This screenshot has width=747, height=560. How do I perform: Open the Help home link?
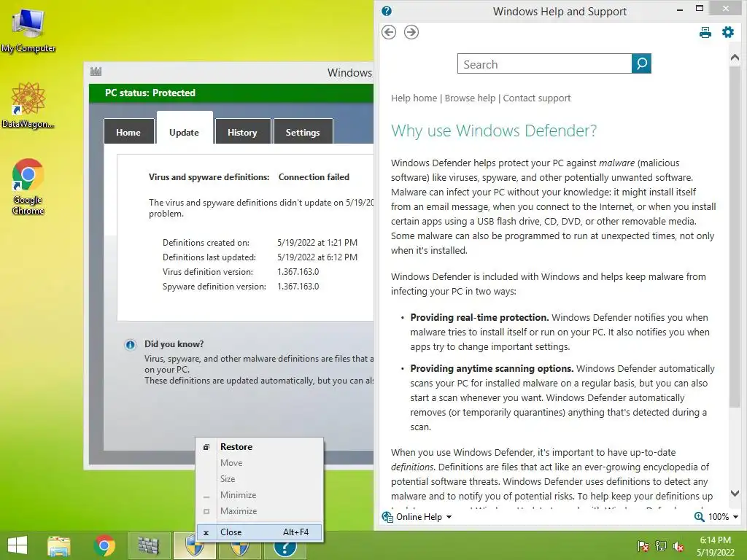414,98
